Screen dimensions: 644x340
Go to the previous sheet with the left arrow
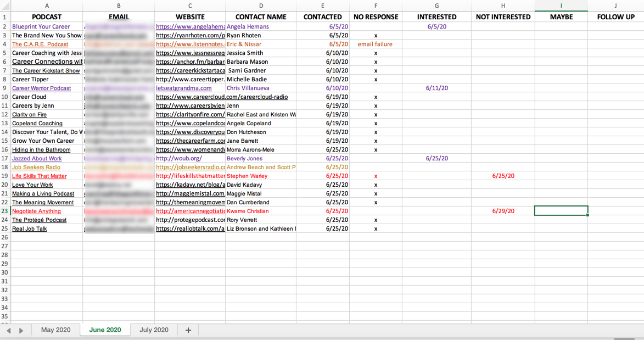coord(9,330)
